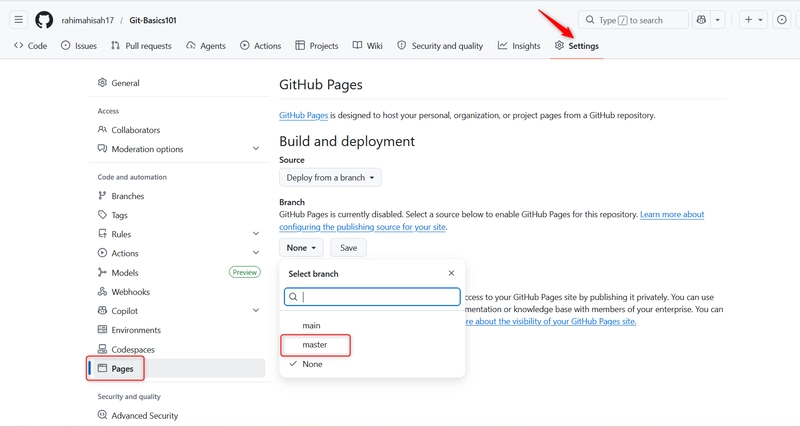Screen dimensions: 800x427
Task: Click rahimahisah17 owner link
Action: point(87,20)
